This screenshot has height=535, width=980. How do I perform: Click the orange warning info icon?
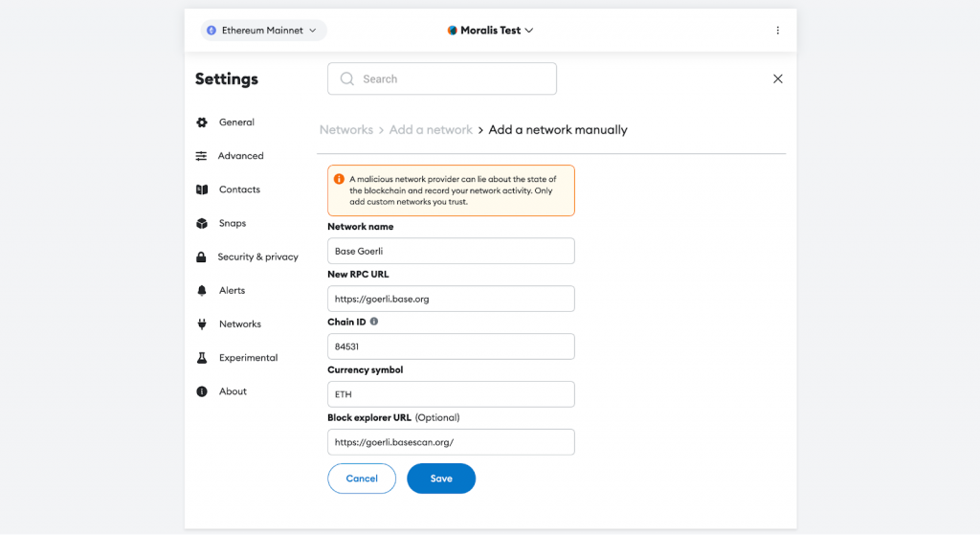[339, 179]
